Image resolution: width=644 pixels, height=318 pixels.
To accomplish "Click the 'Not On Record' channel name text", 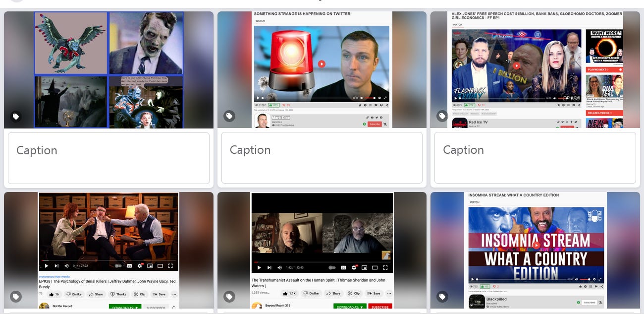I will click(x=62, y=306).
